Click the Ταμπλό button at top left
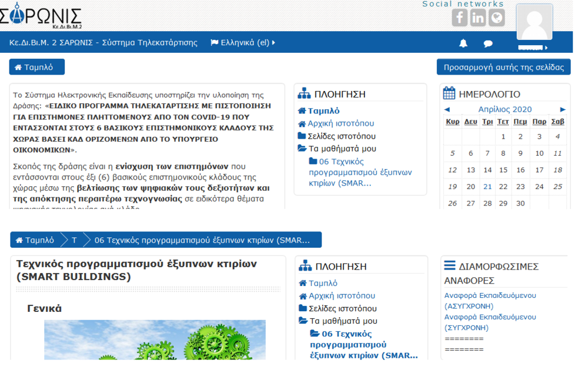Image resolution: width=588 pixels, height=370 pixels. click(37, 68)
